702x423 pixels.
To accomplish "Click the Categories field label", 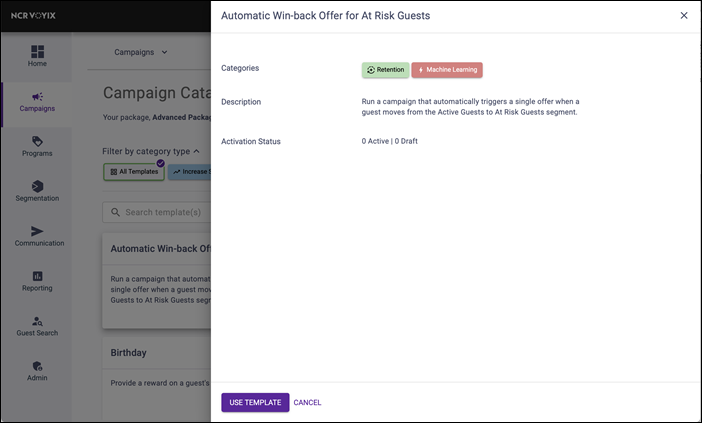I will [240, 68].
